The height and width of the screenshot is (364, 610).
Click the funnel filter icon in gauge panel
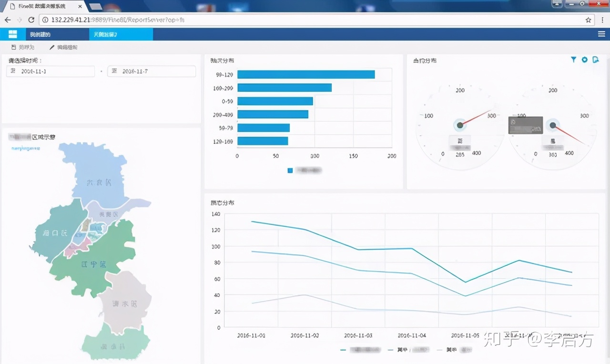(x=574, y=60)
